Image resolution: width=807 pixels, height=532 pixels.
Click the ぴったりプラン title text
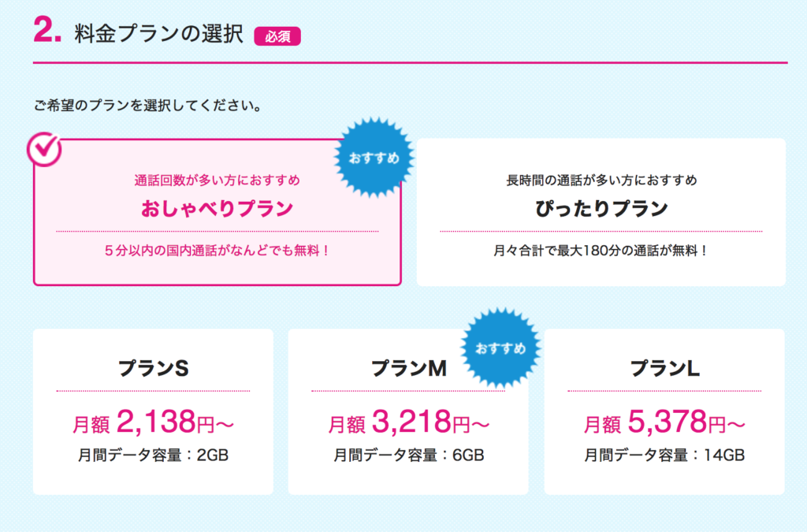[601, 208]
